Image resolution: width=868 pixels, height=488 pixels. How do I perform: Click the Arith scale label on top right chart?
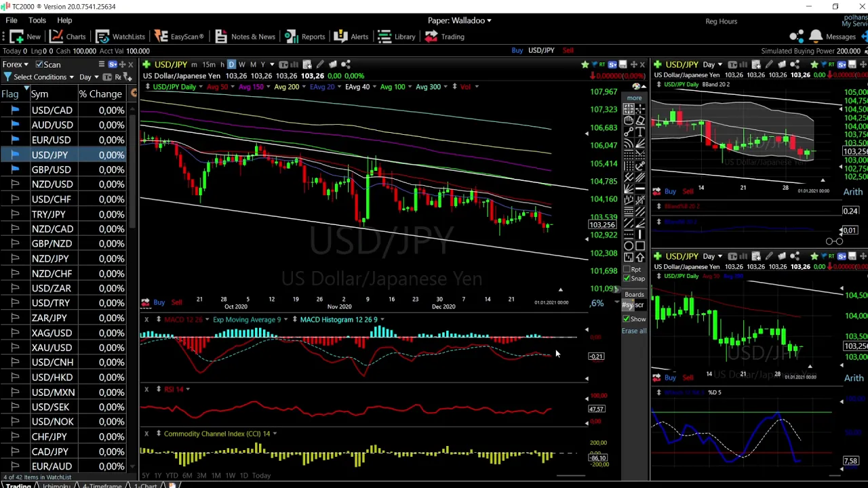pyautogui.click(x=853, y=192)
